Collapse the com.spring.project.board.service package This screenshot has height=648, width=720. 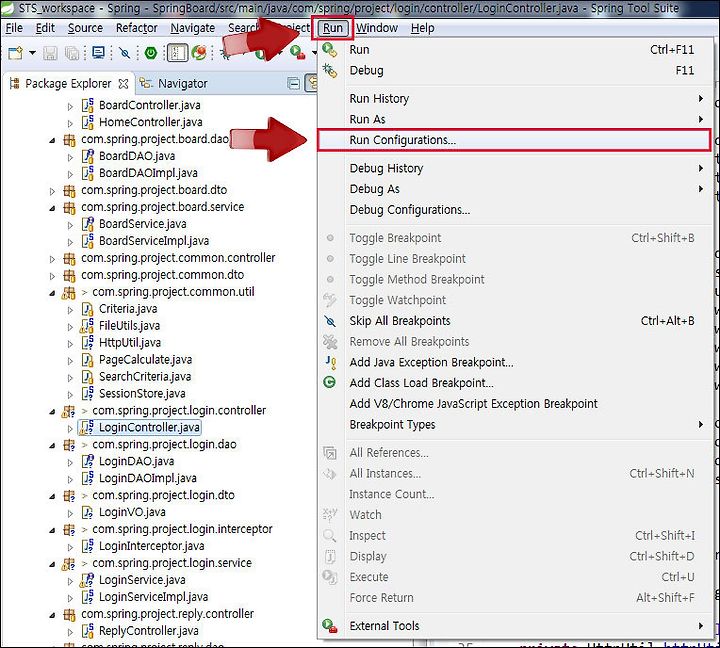click(52, 208)
